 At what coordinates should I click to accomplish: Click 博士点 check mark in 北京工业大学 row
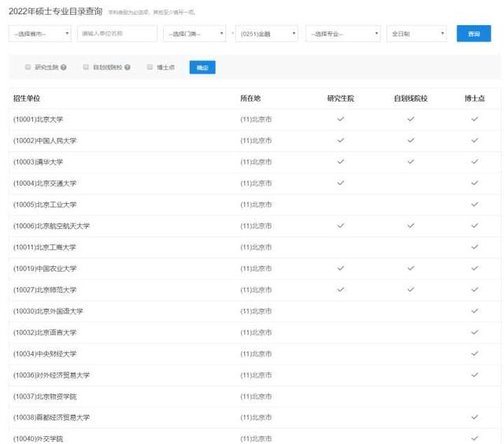474,204
